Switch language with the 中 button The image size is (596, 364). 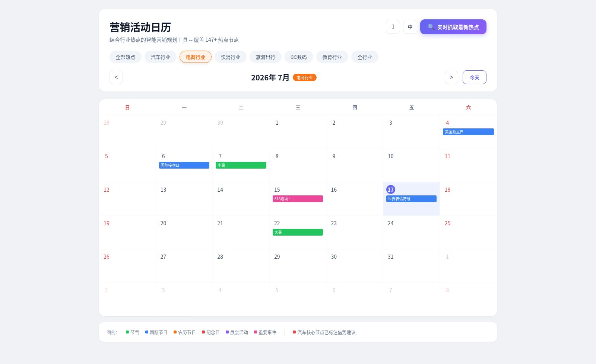click(410, 27)
